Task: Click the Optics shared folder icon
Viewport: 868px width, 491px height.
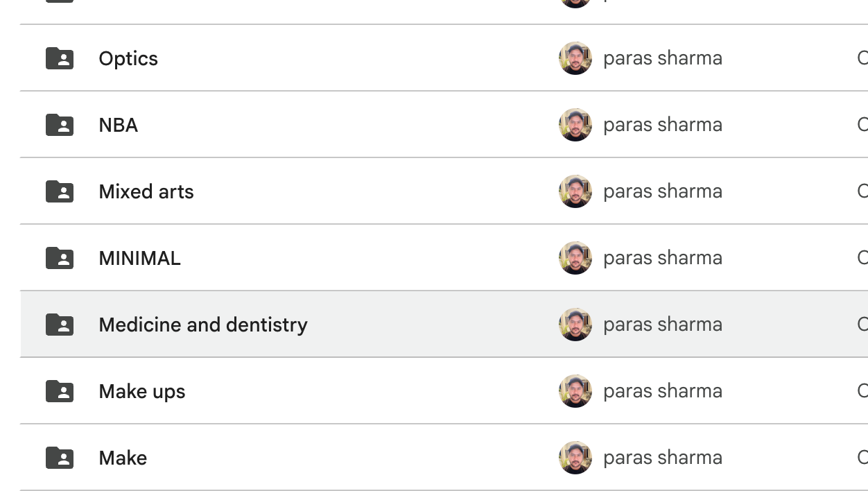Action: coord(60,58)
